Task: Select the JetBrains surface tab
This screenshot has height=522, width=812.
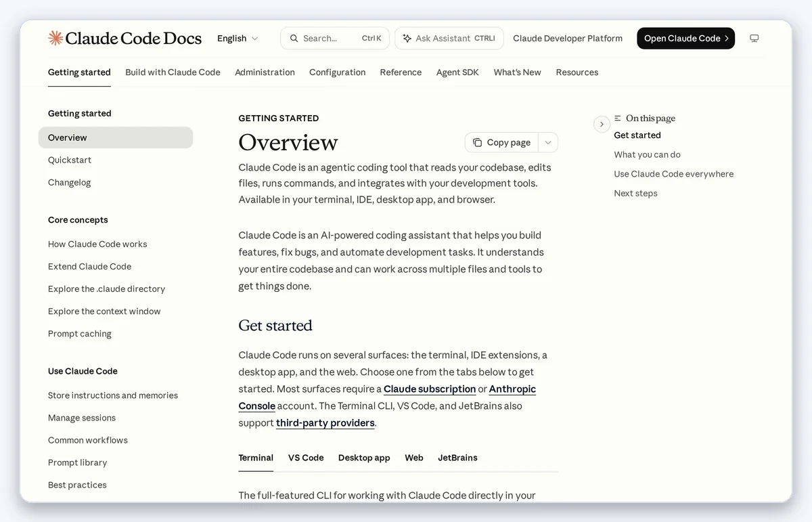Action: pos(457,458)
